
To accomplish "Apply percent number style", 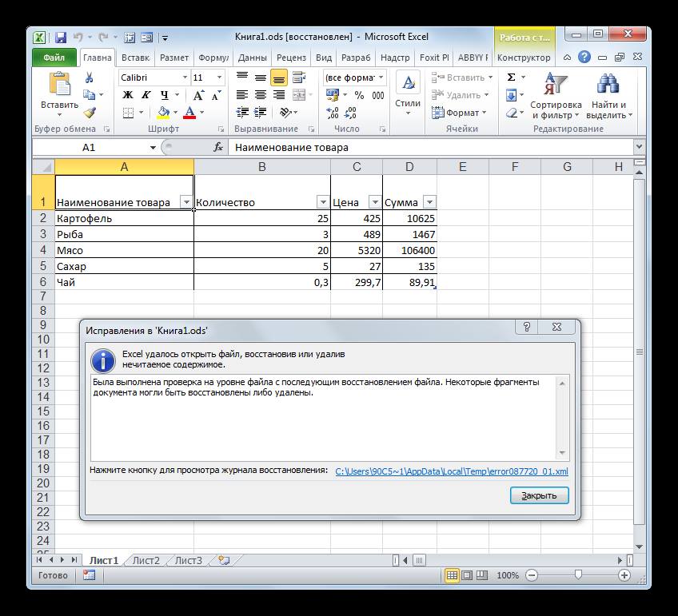I will pyautogui.click(x=359, y=95).
